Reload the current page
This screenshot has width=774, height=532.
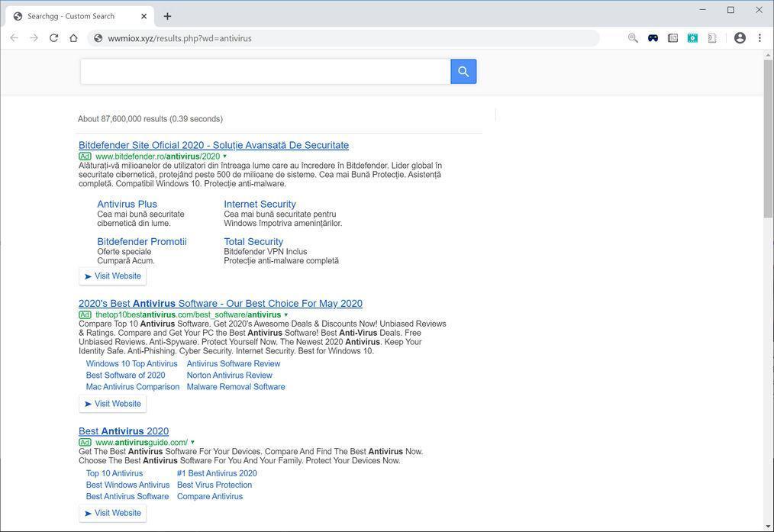pos(53,38)
